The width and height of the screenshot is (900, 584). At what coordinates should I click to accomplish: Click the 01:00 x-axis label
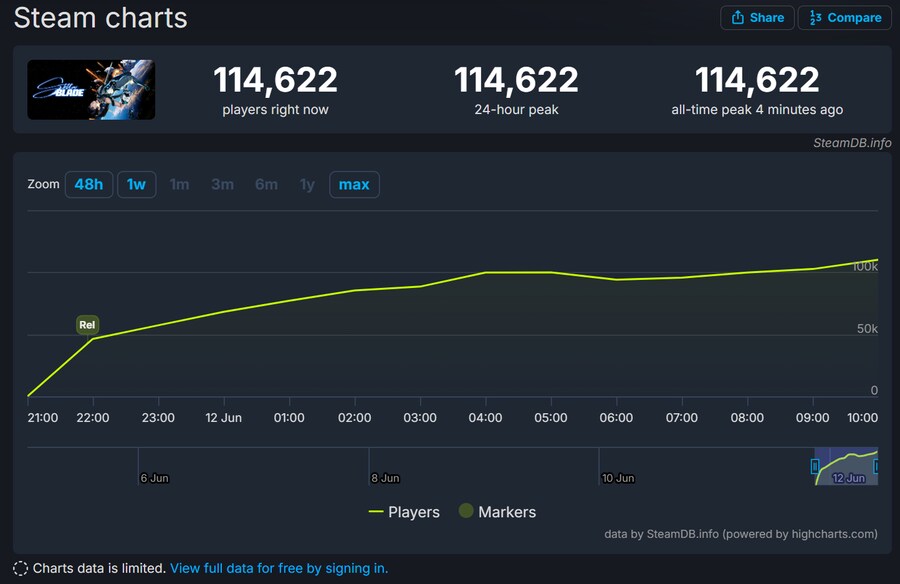[x=289, y=418]
